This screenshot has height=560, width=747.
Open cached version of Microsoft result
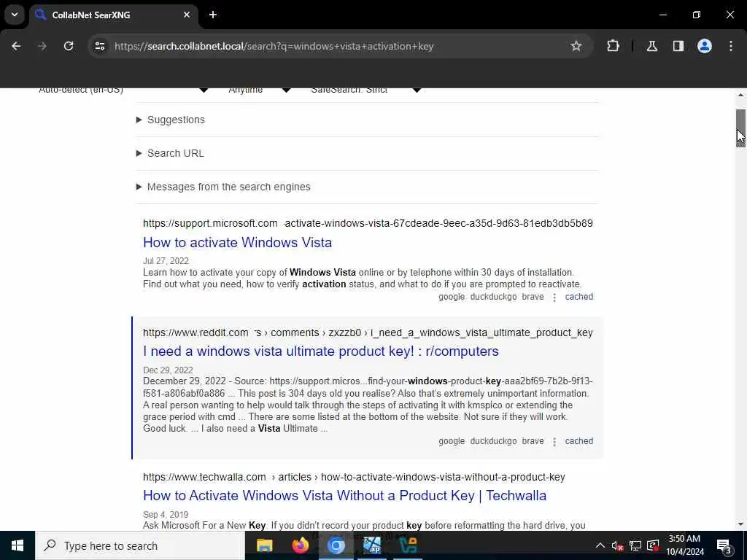[x=578, y=297]
